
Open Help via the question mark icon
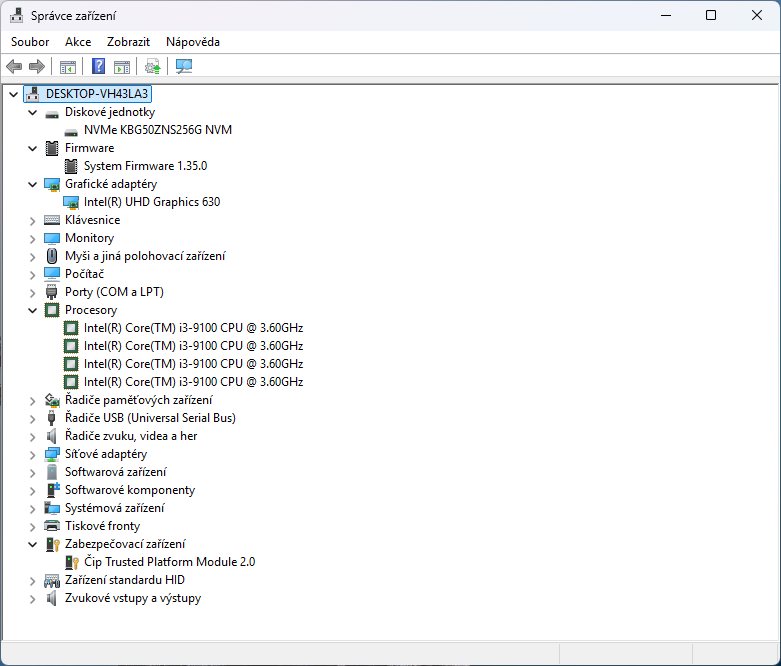[x=99, y=66]
